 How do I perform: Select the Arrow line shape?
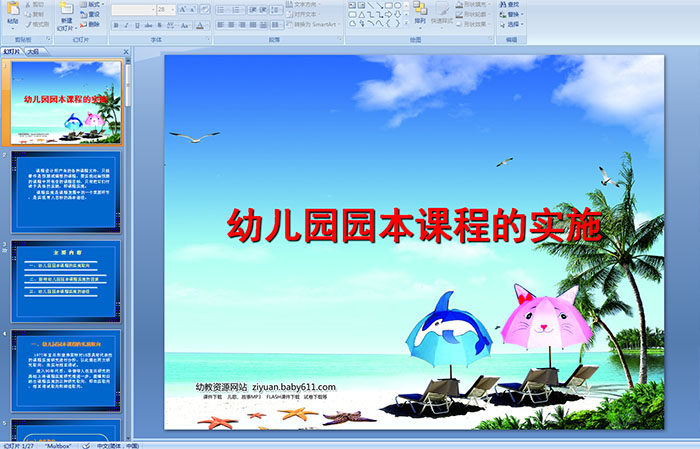(x=379, y=5)
